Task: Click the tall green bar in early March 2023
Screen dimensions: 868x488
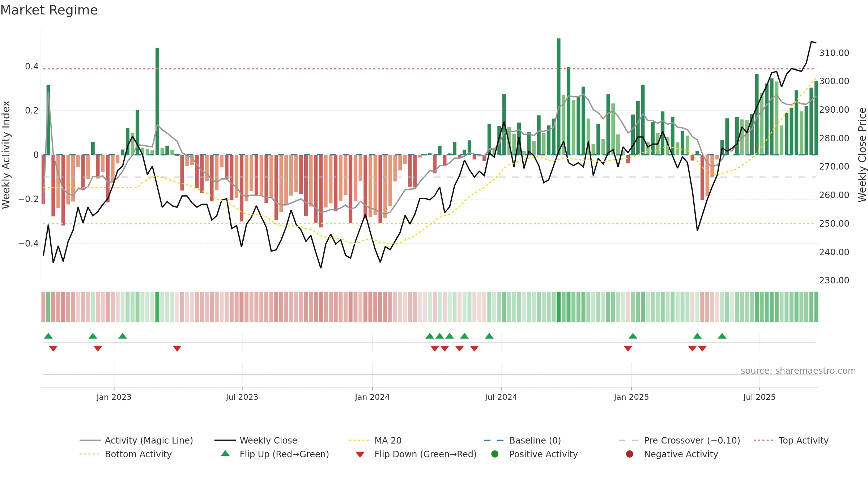Action: click(x=157, y=101)
